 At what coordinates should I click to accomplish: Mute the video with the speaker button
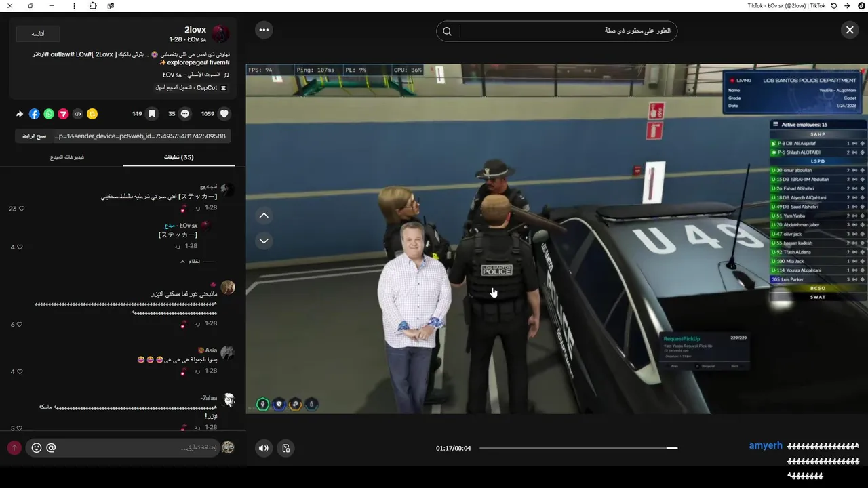click(264, 448)
